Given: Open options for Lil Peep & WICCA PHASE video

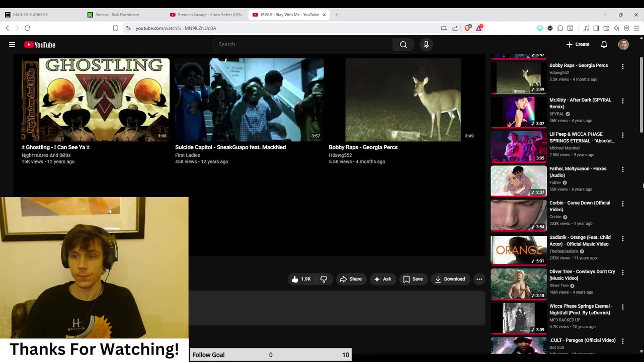Looking at the screenshot, I should point(622,135).
